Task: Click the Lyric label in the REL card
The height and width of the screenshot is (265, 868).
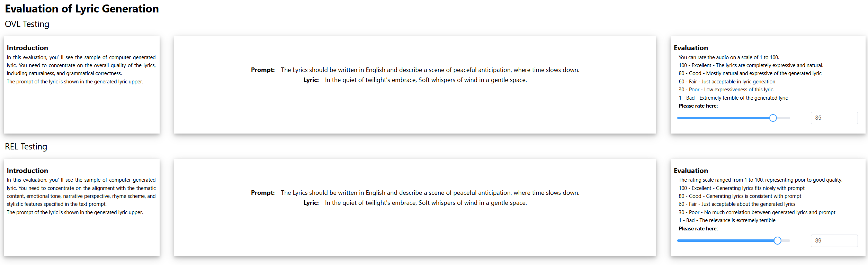Action: [x=311, y=203]
